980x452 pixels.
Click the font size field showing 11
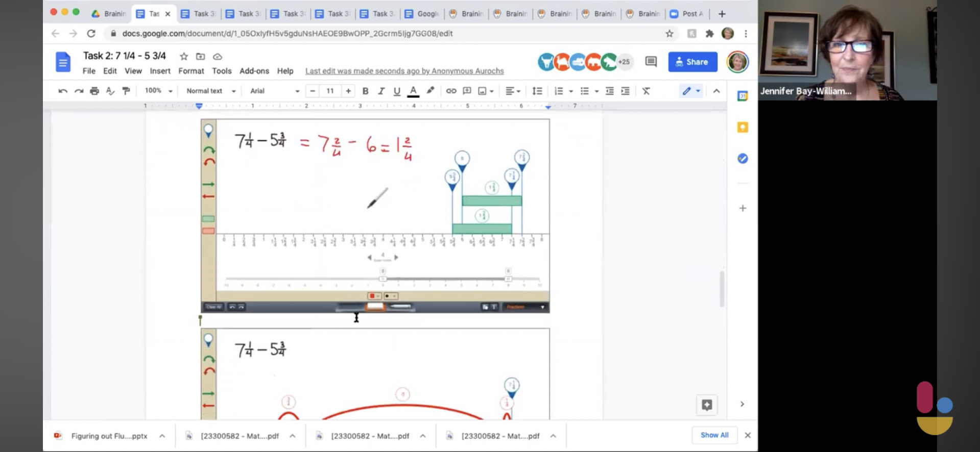tap(330, 91)
